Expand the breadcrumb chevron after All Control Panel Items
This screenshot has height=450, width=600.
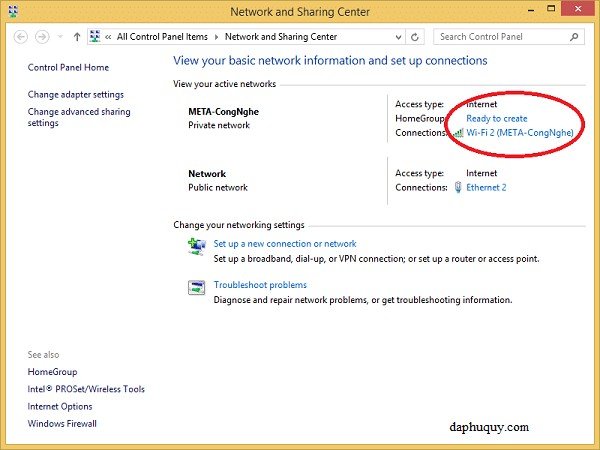(216, 37)
